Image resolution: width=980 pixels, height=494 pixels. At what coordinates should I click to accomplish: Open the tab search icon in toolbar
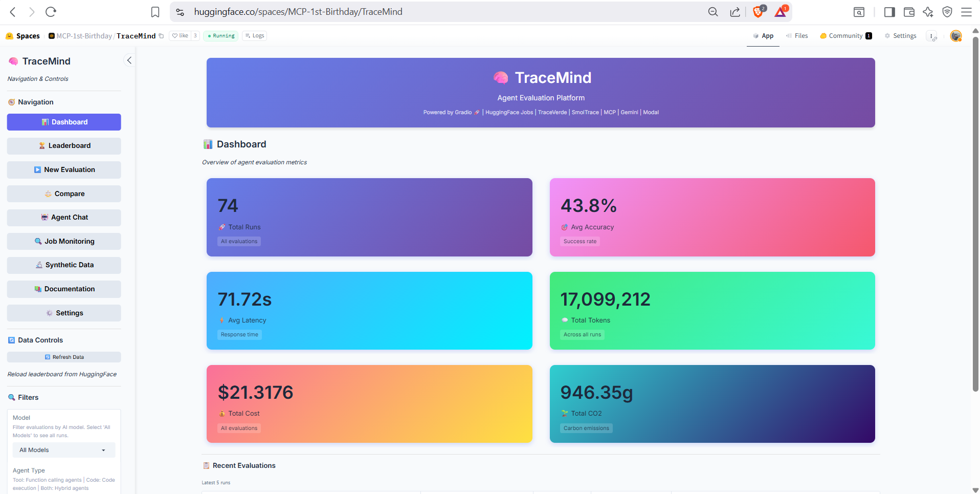coord(859,12)
